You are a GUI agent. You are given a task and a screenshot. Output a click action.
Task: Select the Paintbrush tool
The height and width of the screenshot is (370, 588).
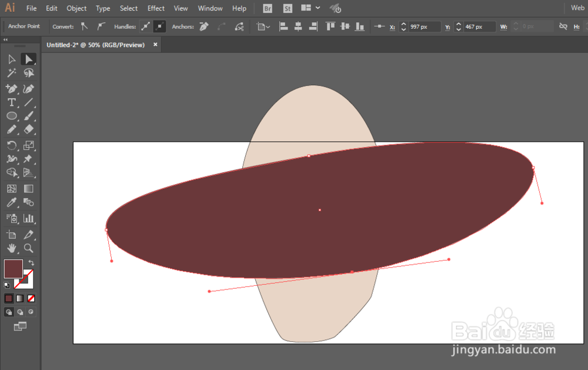point(28,116)
